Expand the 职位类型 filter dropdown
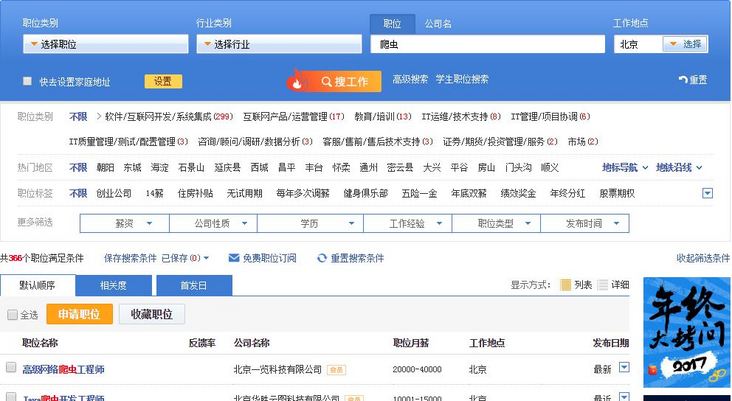The image size is (732, 401). (496, 224)
